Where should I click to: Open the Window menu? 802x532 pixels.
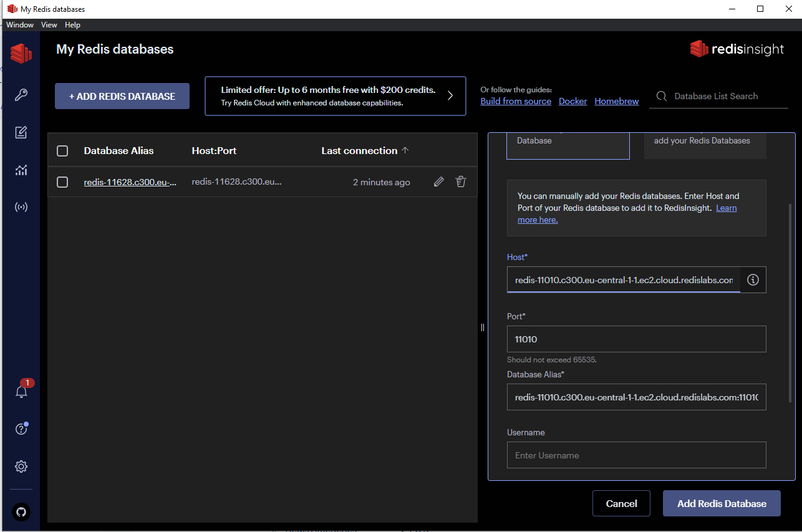point(20,25)
